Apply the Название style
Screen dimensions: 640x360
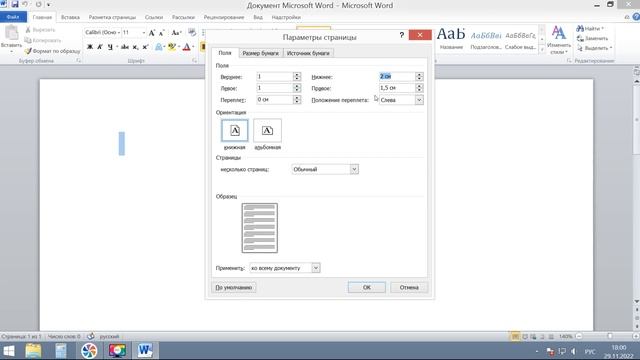[451, 38]
